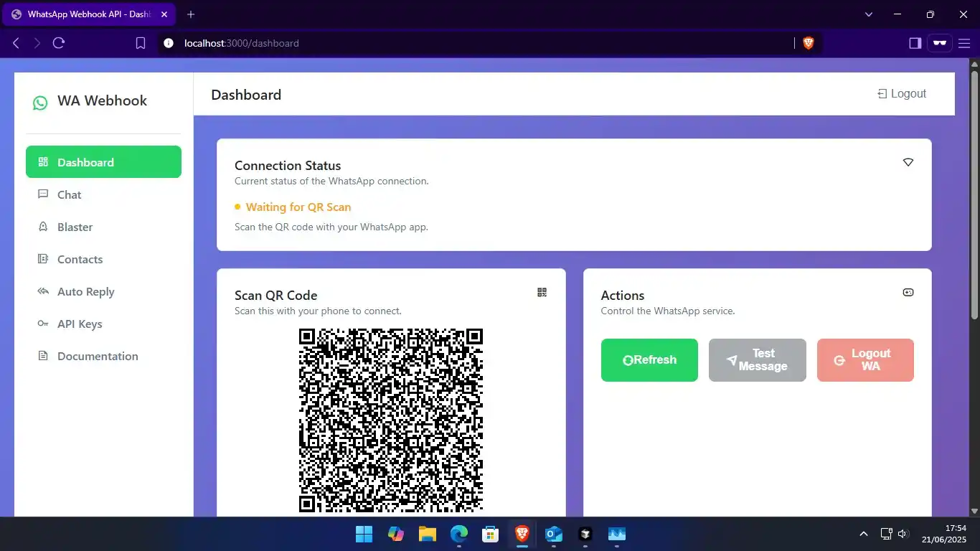Open the Windows Start menu
Screen dimensions: 980x551
364,534
